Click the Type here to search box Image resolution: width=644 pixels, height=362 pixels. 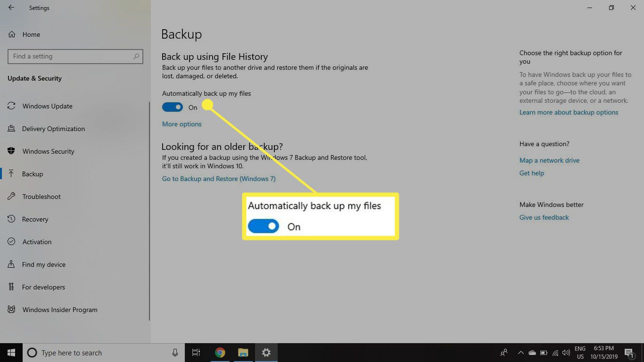(103, 353)
